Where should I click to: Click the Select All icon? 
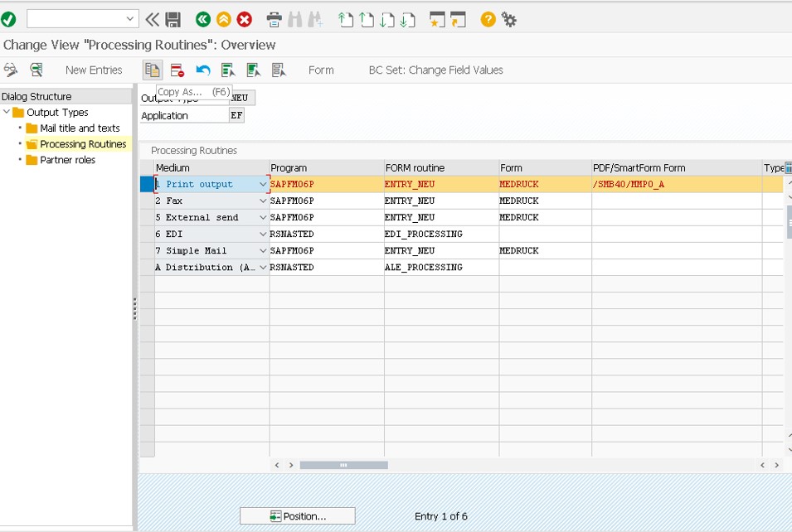point(228,70)
